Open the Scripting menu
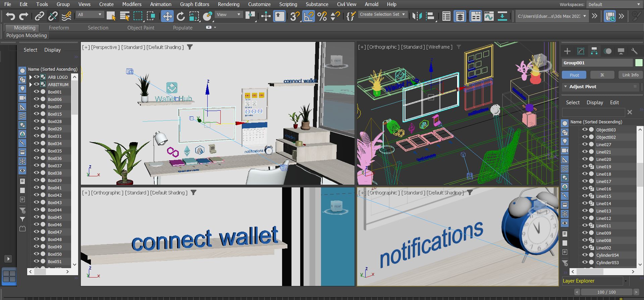644x300 pixels. (288, 4)
